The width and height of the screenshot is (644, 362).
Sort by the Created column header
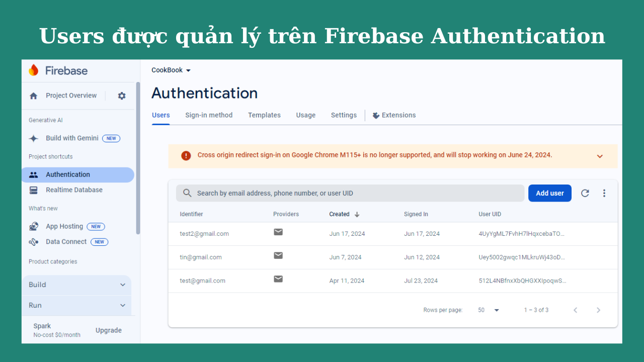(x=339, y=214)
